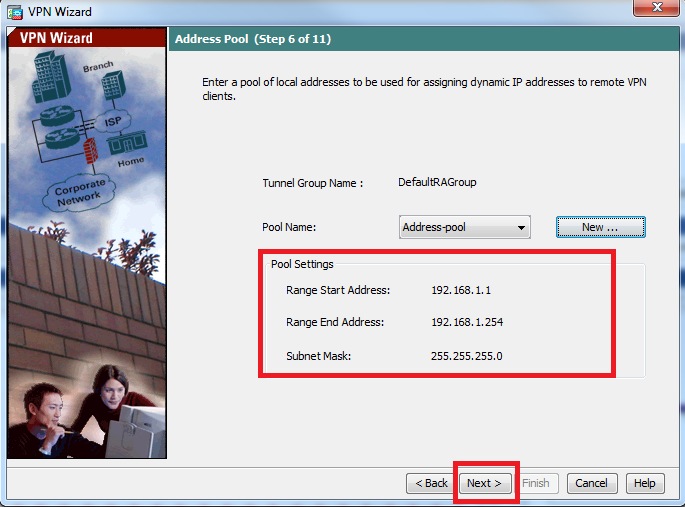Image resolution: width=685 pixels, height=507 pixels.
Task: Click the Address Pool (Step 6 of 11) header
Action: coord(253,39)
